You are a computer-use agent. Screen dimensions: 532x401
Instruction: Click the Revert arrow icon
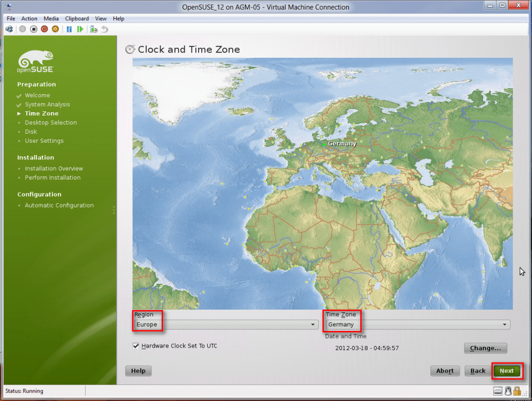[x=104, y=29]
